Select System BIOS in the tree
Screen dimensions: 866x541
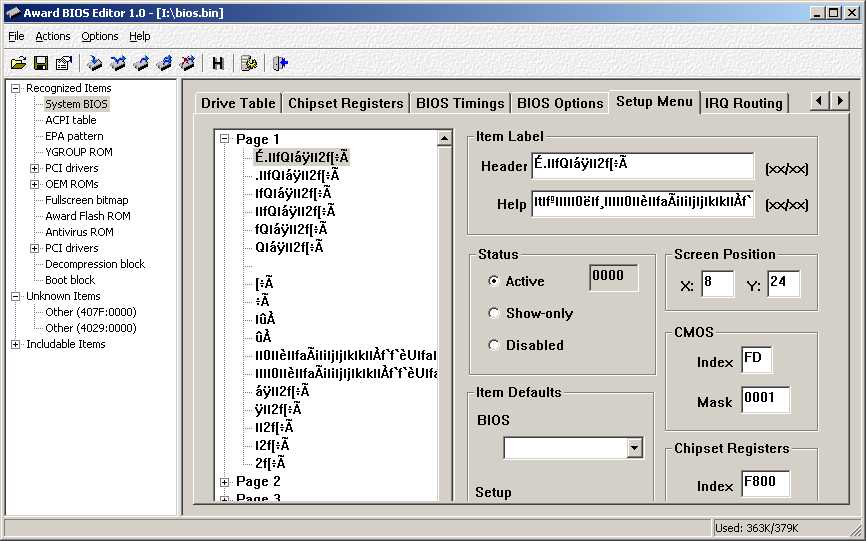(76, 104)
